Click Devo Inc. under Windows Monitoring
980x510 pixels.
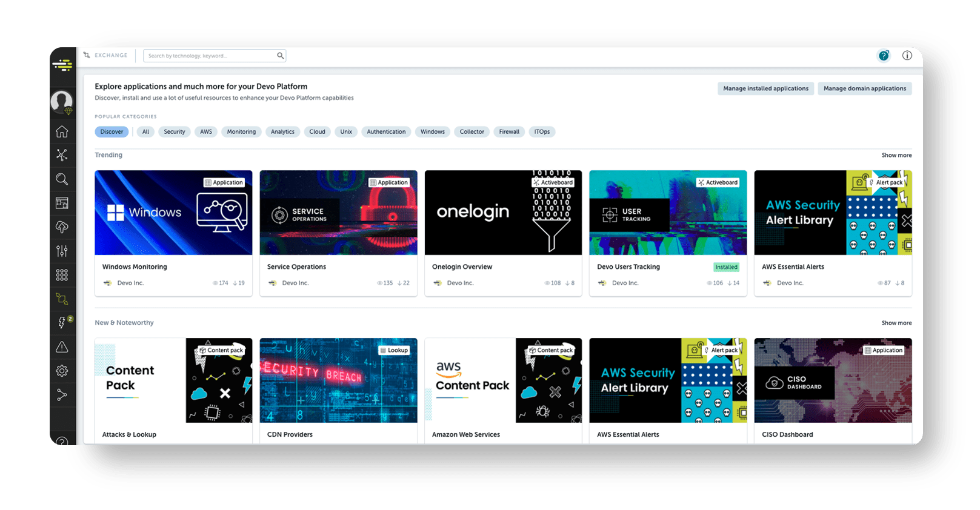pyautogui.click(x=130, y=283)
